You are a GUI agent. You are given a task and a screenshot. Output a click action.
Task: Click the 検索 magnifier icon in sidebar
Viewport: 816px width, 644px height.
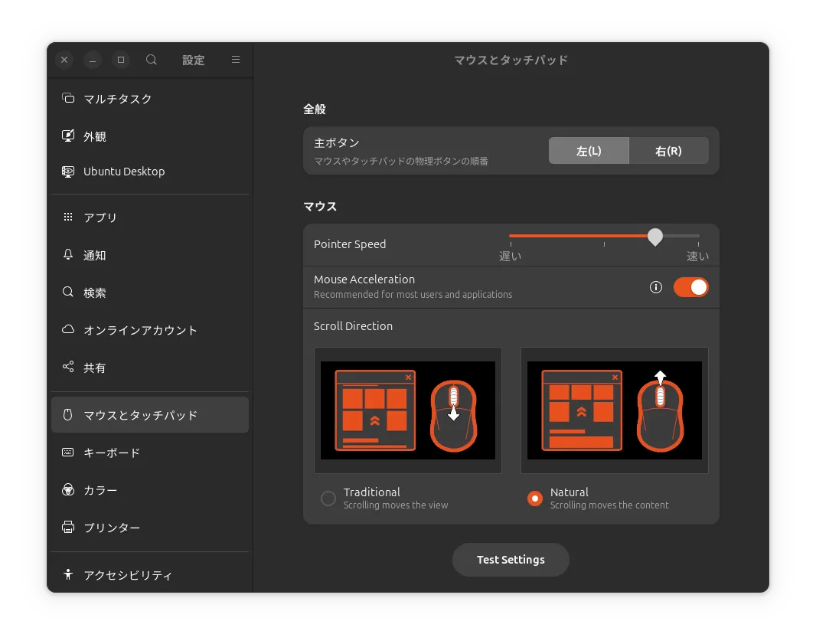[68, 292]
